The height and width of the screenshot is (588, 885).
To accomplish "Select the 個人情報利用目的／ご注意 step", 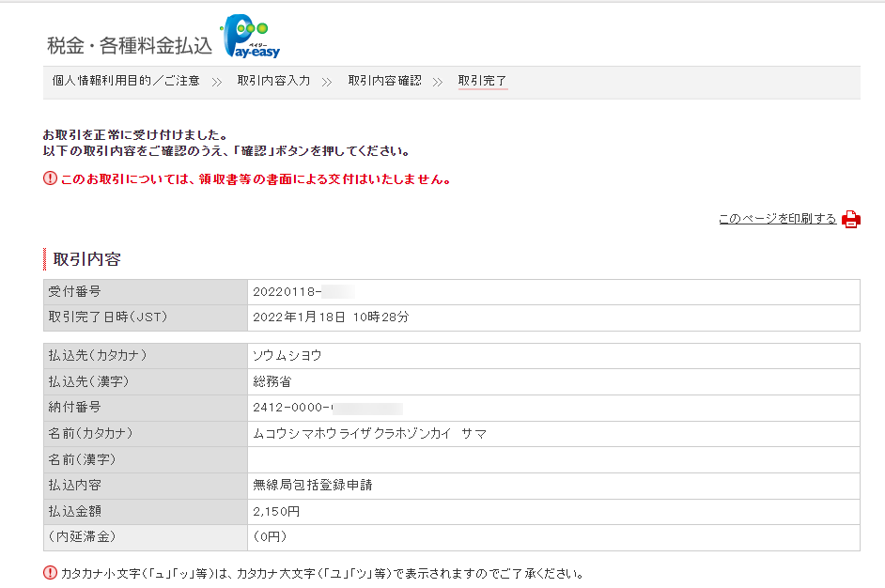I will tap(126, 81).
